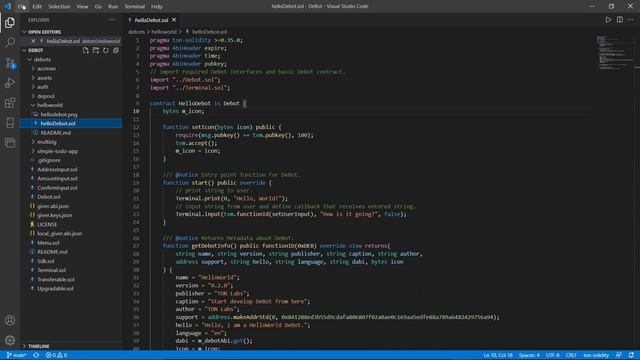Open the Help menu
The width and height of the screenshot is (640, 360).
(157, 6)
